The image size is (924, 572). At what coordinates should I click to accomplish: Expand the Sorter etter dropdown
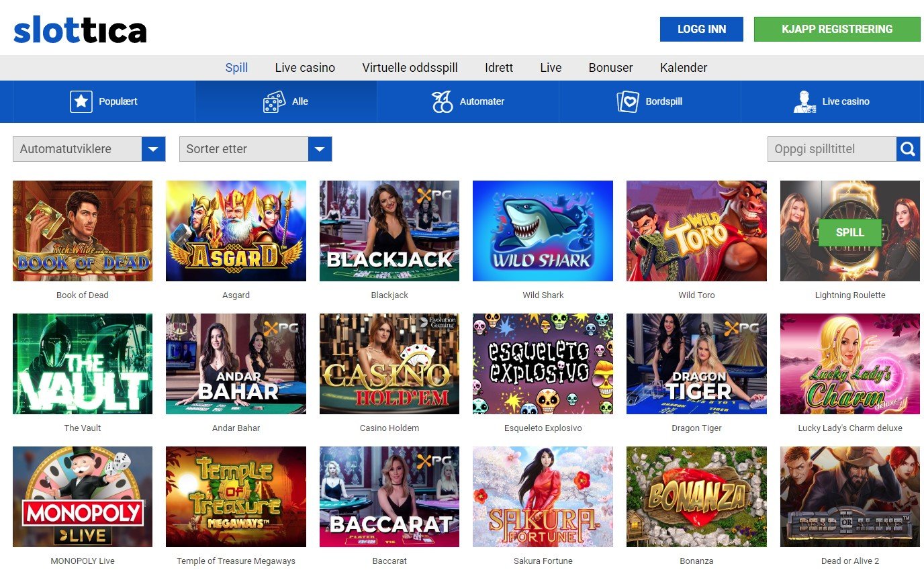(x=320, y=148)
